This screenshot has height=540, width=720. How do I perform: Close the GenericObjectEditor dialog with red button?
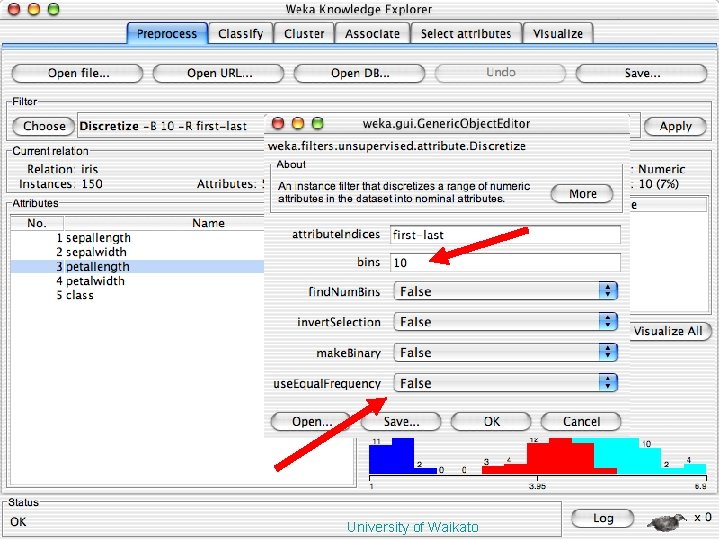point(278,123)
